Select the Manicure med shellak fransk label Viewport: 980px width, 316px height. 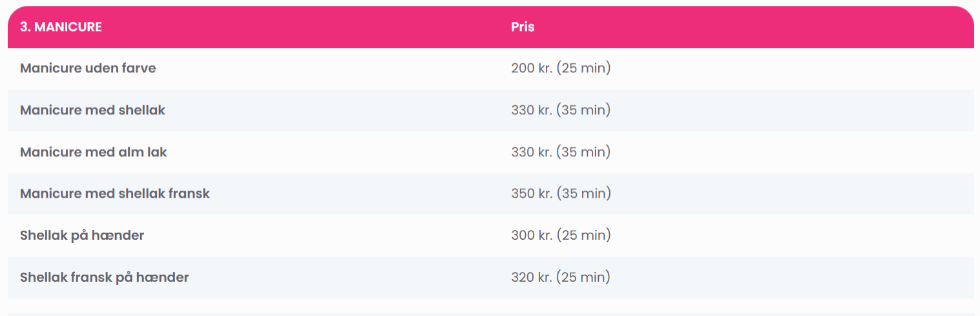point(115,193)
